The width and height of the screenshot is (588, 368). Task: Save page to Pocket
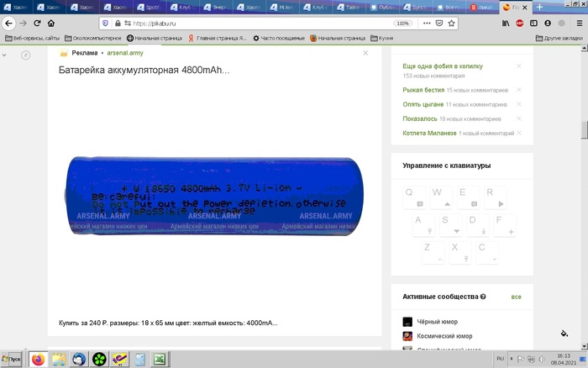pyautogui.click(x=439, y=24)
